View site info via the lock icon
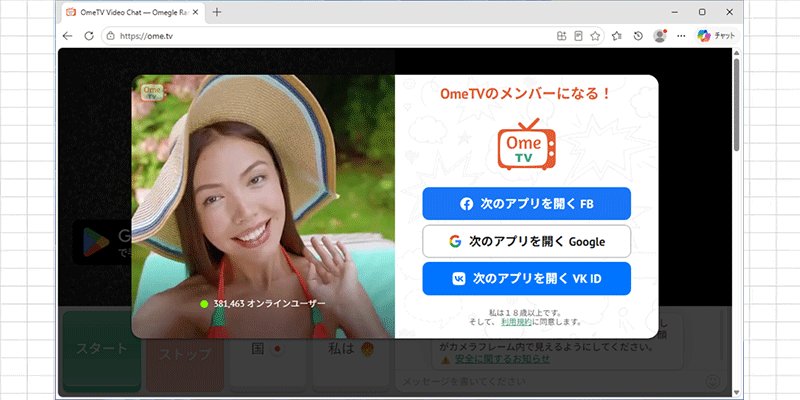The height and width of the screenshot is (400, 800). pyautogui.click(x=110, y=36)
